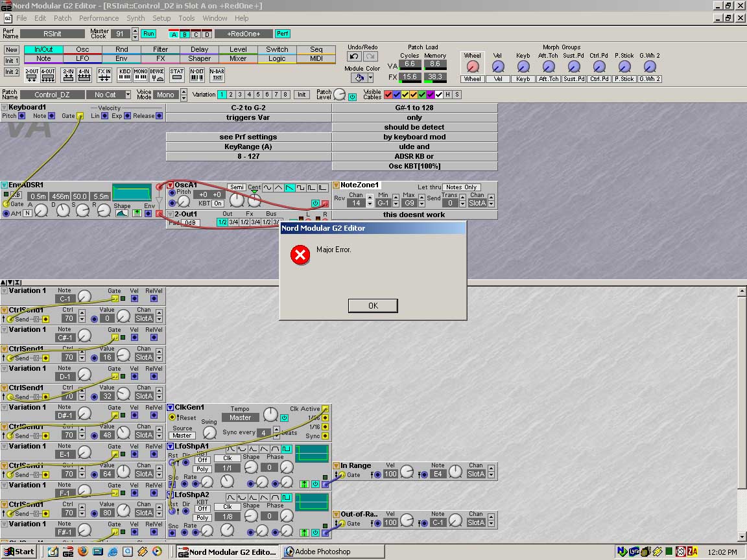Toggle green visible cables checkbox

(x=422, y=95)
